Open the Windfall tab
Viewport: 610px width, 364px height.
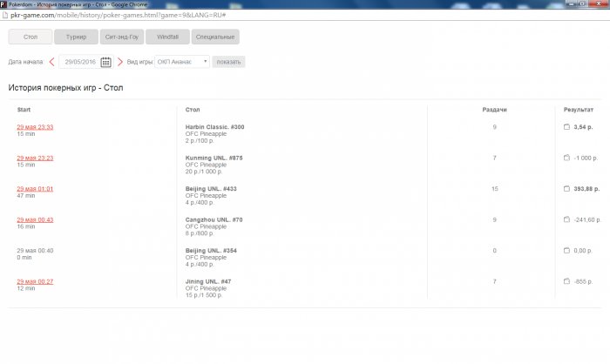(x=167, y=37)
